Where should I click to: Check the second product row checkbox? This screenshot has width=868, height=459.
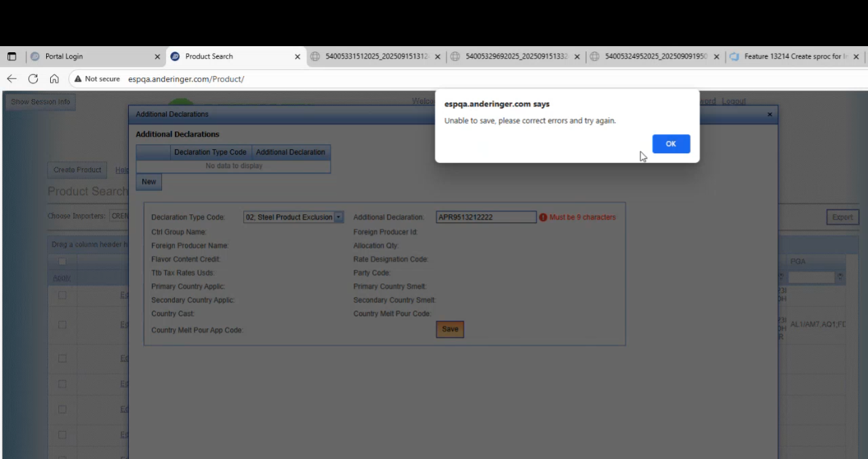62,325
